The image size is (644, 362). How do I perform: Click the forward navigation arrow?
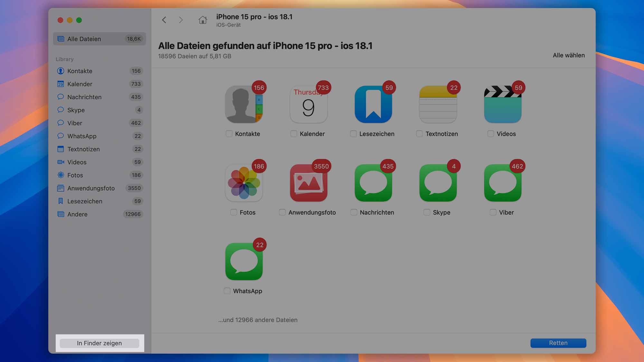tap(181, 20)
